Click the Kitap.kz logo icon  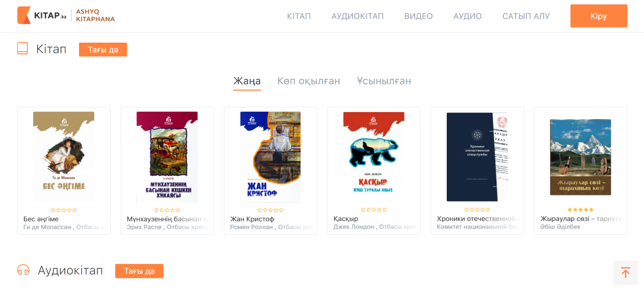[x=24, y=16]
